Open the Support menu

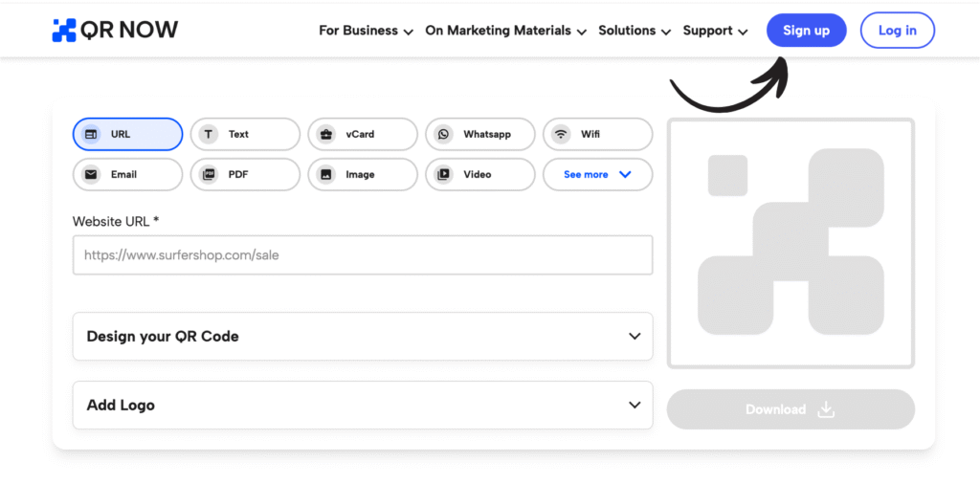tap(715, 30)
